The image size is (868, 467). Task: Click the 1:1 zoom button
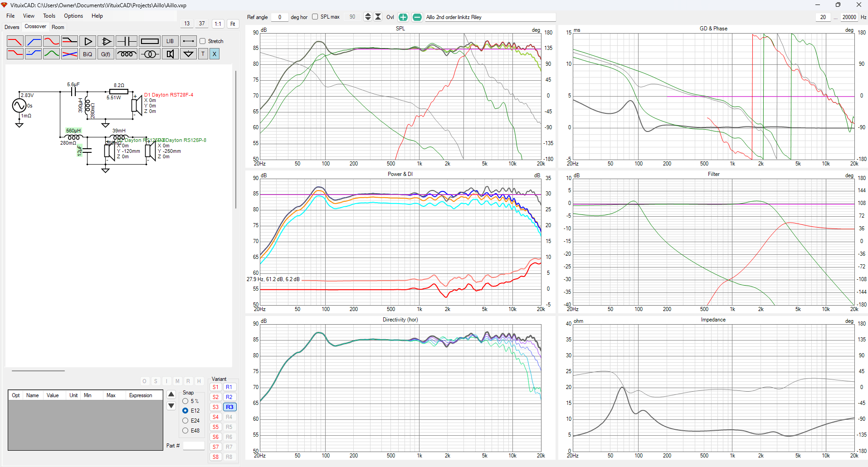(x=218, y=24)
